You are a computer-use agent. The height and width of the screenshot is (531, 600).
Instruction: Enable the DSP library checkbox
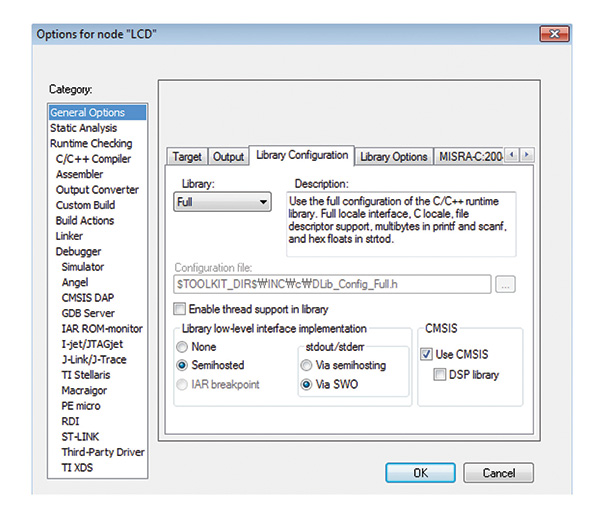pos(441,375)
